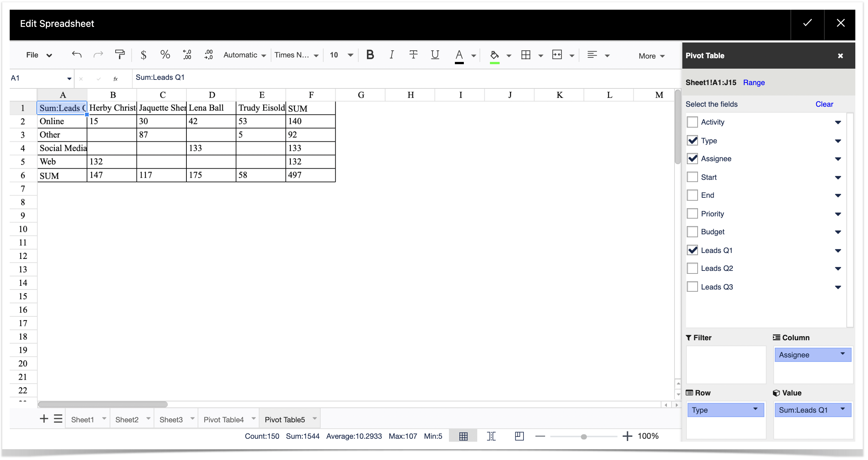Check the Activity field checkbox

click(x=692, y=122)
